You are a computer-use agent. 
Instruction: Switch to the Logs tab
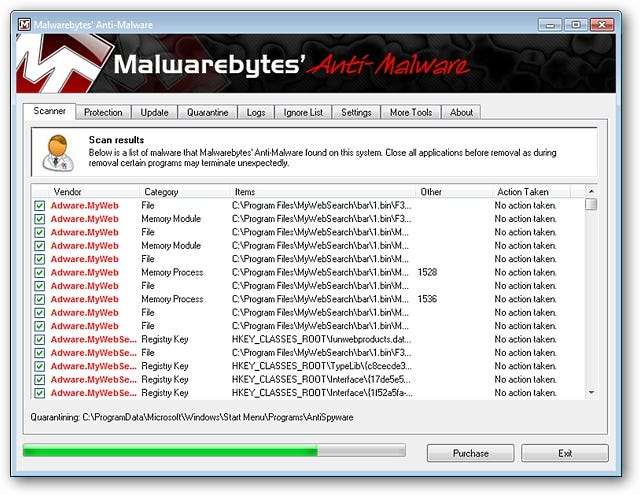tap(256, 112)
